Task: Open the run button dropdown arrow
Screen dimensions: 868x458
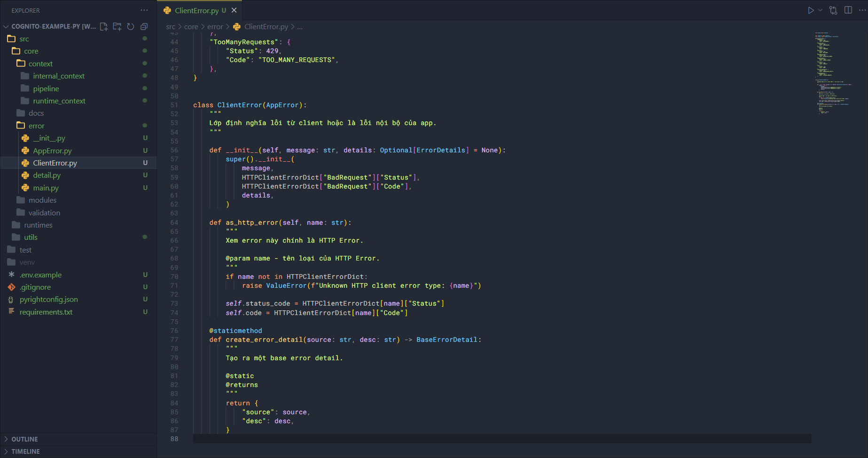Action: coord(821,10)
